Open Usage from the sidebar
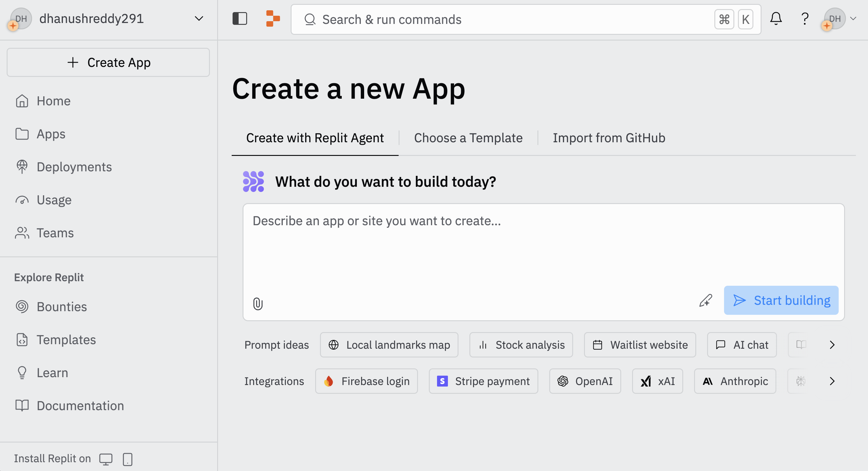The image size is (868, 471). [54, 199]
